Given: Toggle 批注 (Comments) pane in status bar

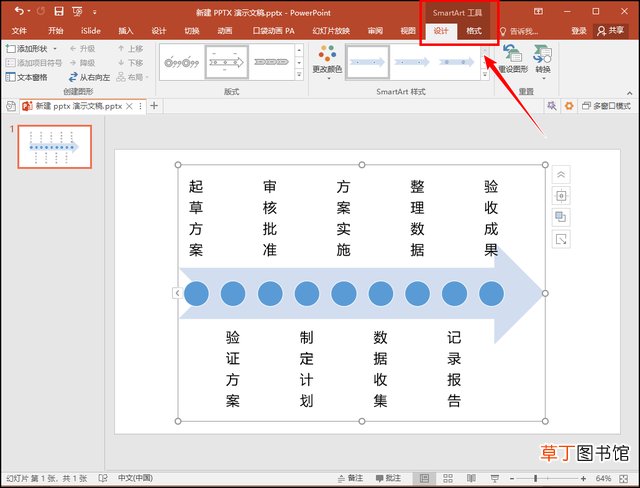Looking at the screenshot, I should coord(388,478).
